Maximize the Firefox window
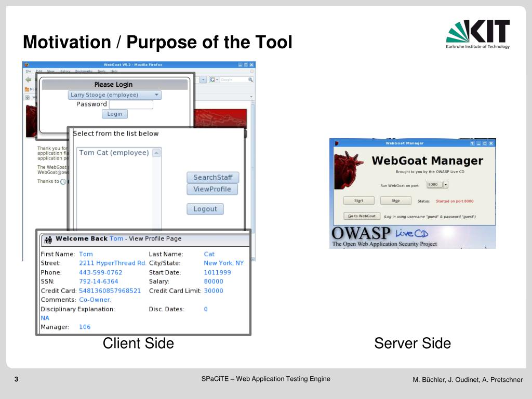The height and width of the screenshot is (399, 532). [246, 65]
